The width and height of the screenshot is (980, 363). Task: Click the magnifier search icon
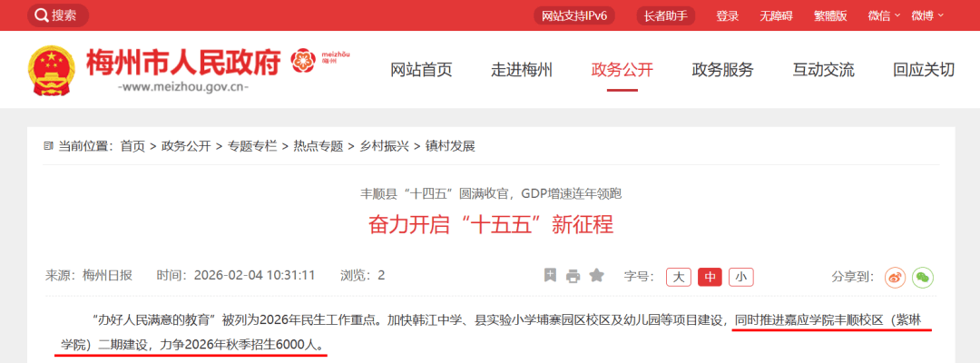(41, 15)
